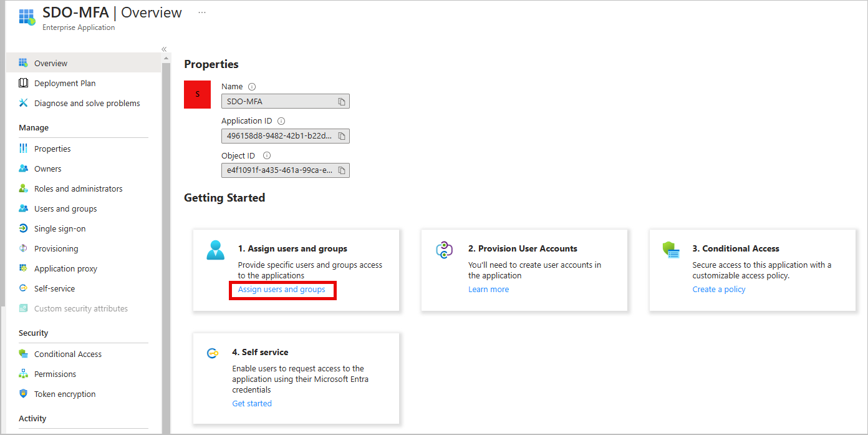Click the '4. Self service' heading
Viewport: 868px width, 435px height.
pyautogui.click(x=260, y=352)
